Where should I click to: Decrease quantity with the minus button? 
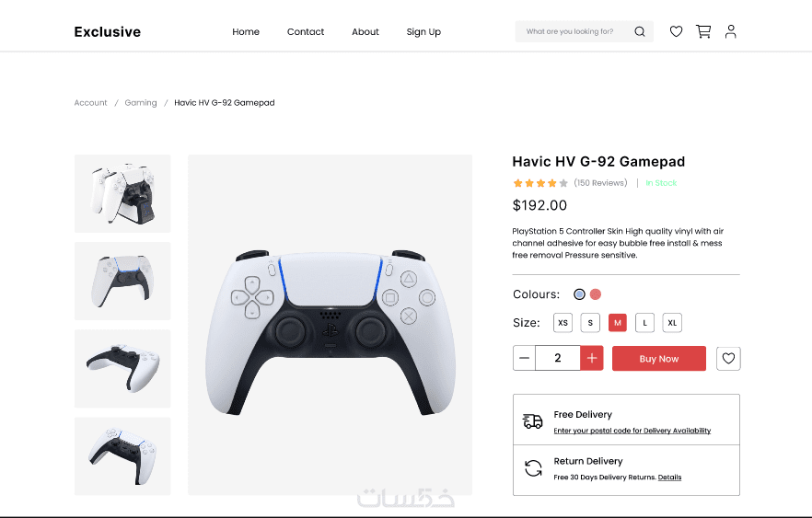524,358
